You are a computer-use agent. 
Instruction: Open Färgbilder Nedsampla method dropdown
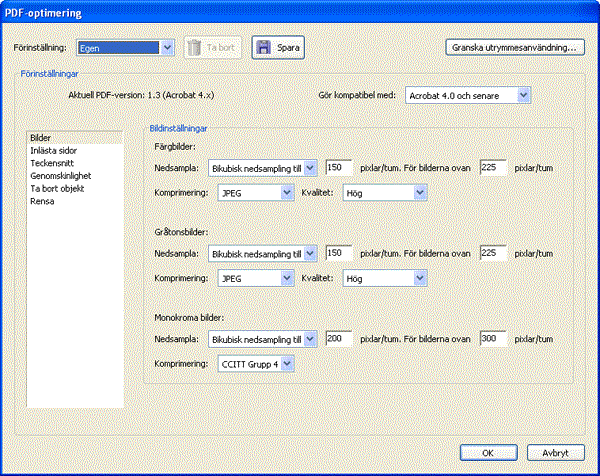tap(262, 168)
